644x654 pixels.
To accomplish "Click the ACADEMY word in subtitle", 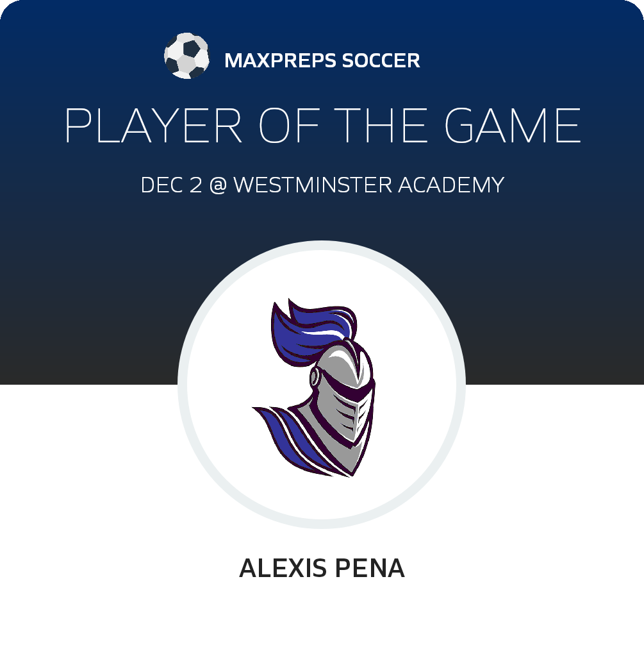I will pyautogui.click(x=451, y=185).
